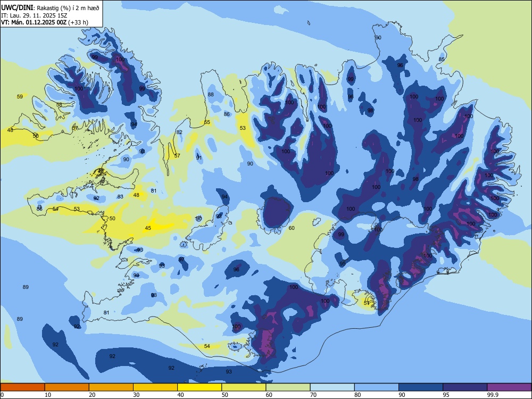Click the humidity value '60' in central Iceland

pos(292,228)
